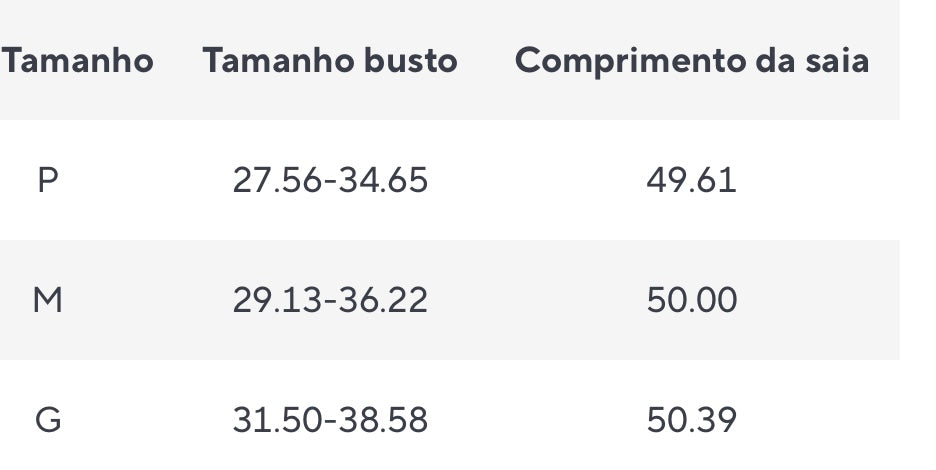The image size is (936, 470).
Task: Select skirt length 50.39
Action: (692, 420)
